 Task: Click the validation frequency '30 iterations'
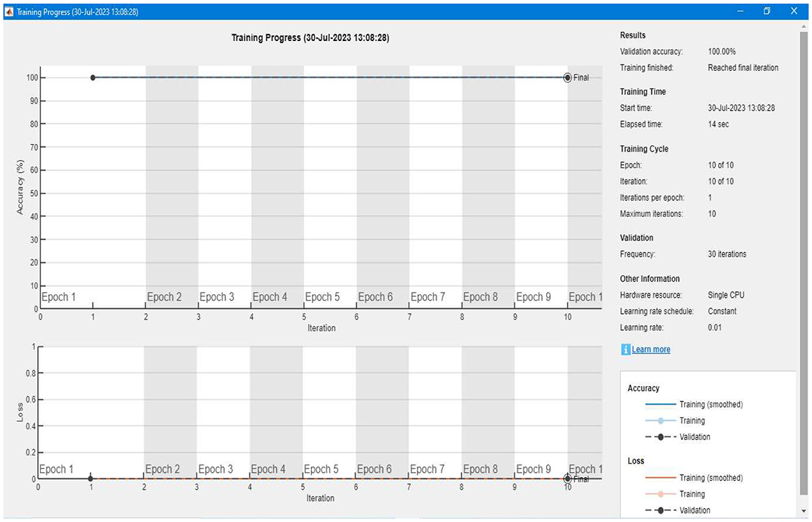(x=727, y=254)
